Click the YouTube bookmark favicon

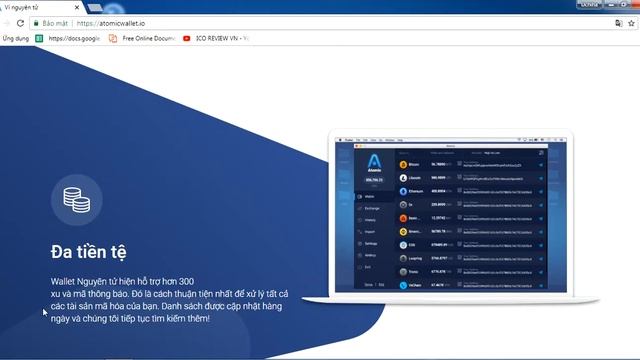point(187,38)
